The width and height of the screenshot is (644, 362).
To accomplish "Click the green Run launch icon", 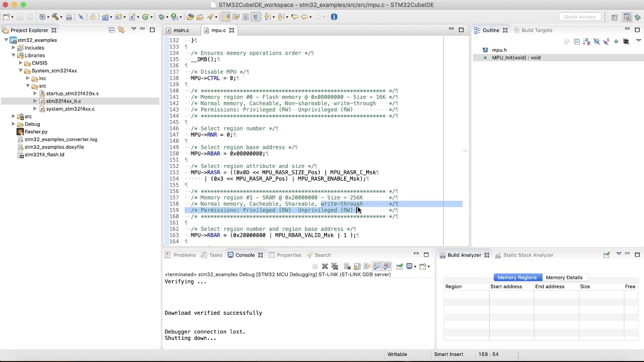I will [x=174, y=17].
